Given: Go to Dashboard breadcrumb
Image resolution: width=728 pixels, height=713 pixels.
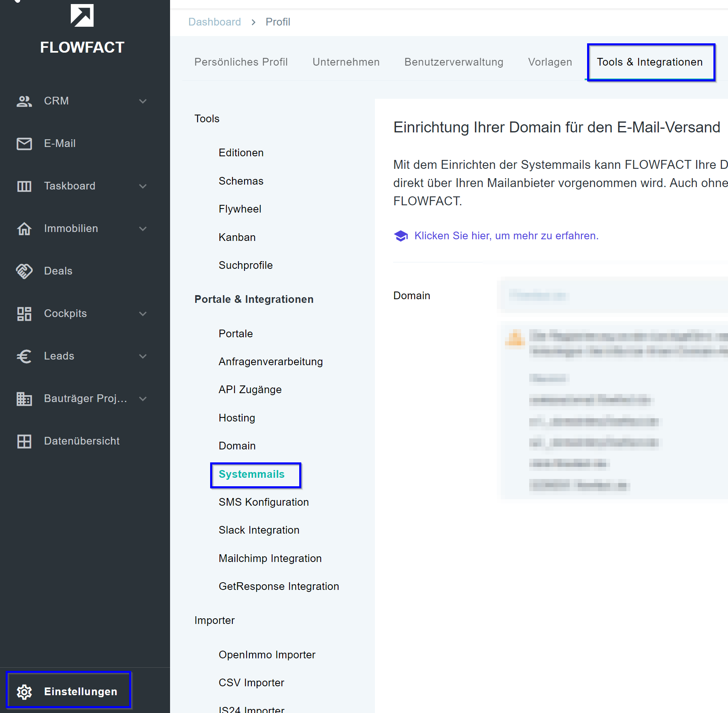Looking at the screenshot, I should coord(215,22).
